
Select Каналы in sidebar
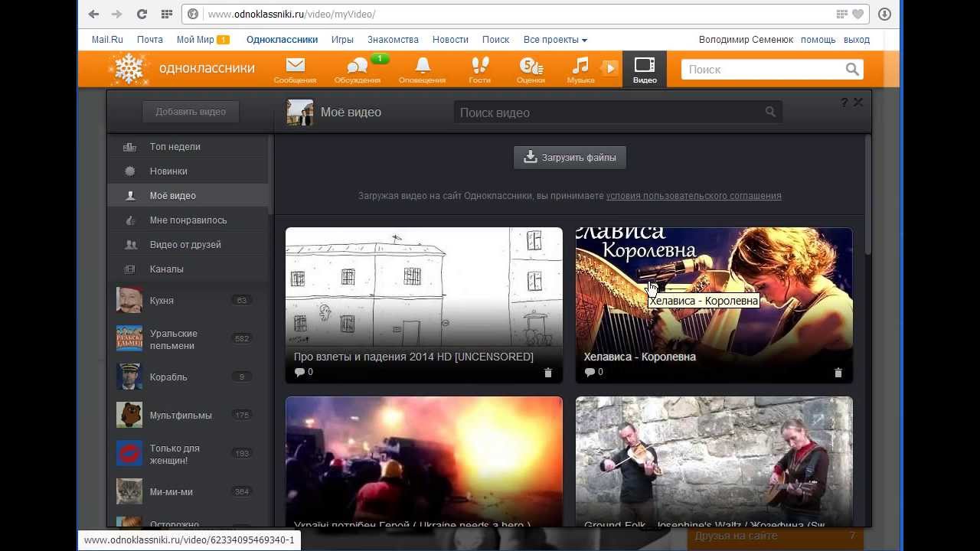point(188,269)
